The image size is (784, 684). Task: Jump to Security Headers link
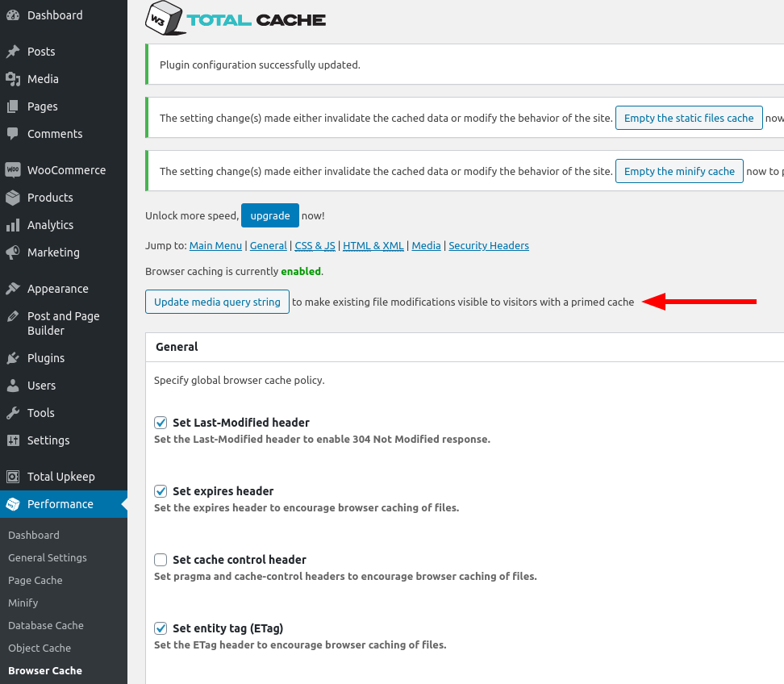click(x=489, y=245)
